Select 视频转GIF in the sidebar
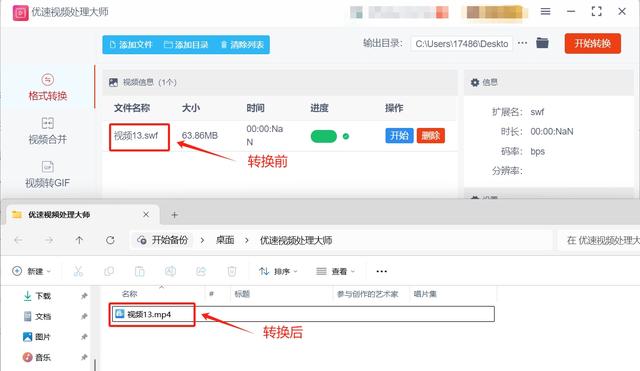640x371 pixels. point(47,175)
